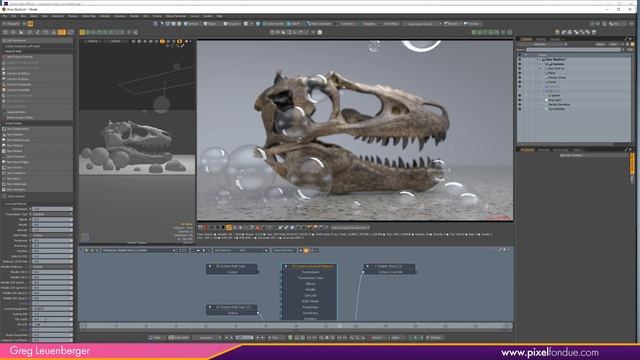
Task: Toggle visibility eye for Plane item
Action: (x=520, y=73)
